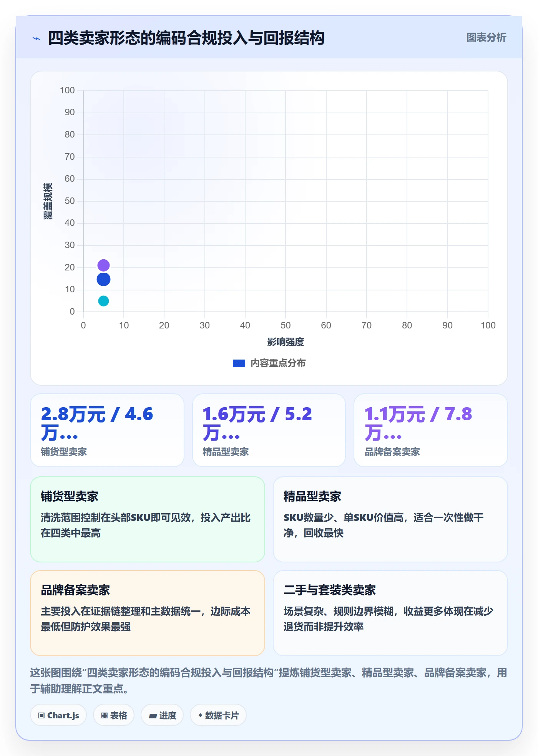
Task: Click the lightning icon beside the title
Action: click(37, 38)
